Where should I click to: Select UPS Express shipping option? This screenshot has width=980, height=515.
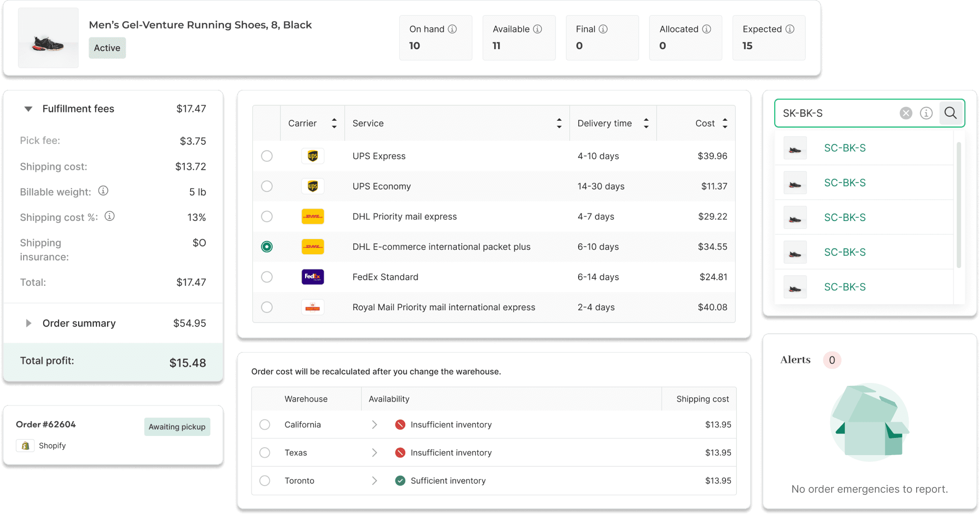click(x=267, y=156)
